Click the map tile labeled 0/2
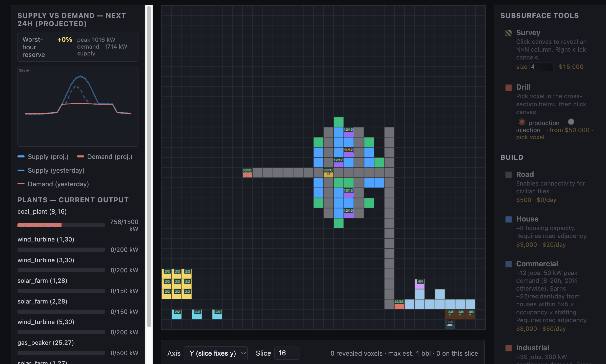Image resolution: width=606 pixels, height=364 pixels. (x=450, y=325)
